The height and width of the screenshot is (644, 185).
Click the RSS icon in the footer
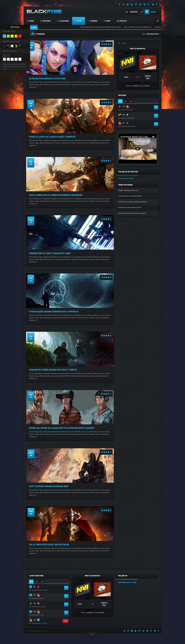pyautogui.click(x=124, y=631)
